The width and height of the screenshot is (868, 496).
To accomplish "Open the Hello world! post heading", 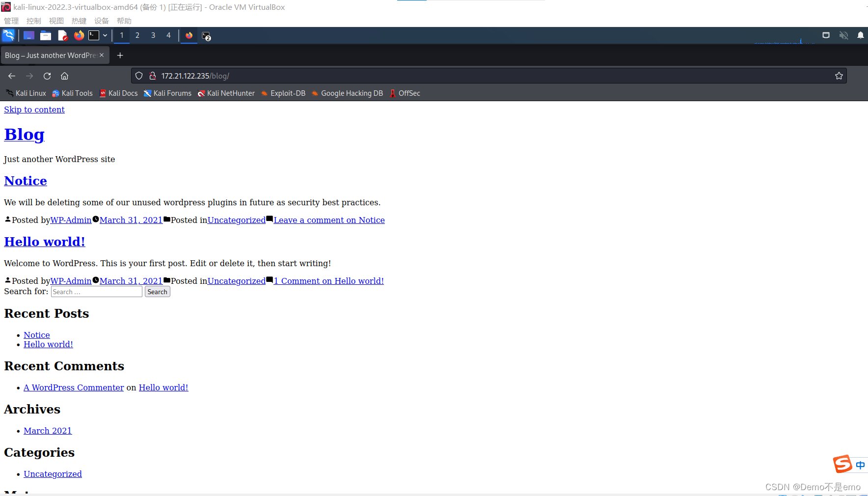I will pos(45,242).
